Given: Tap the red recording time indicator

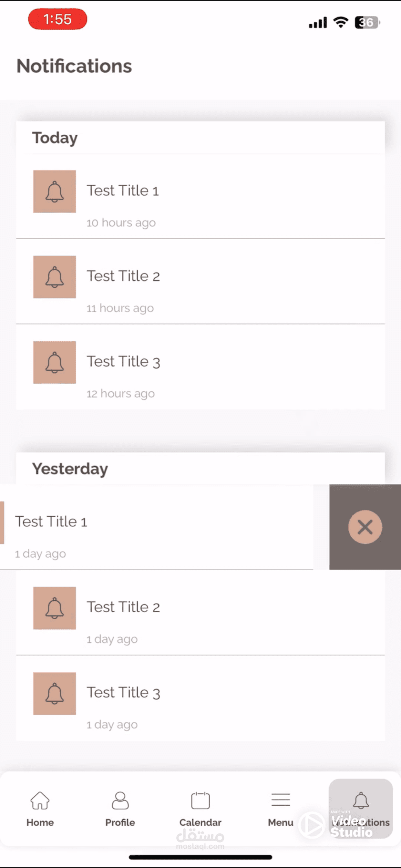Looking at the screenshot, I should click(x=57, y=19).
